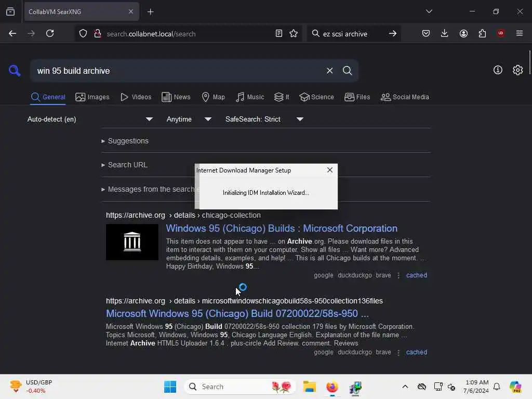Open the Firefox downloads panel
Screen dimensions: 532x399
click(445, 33)
